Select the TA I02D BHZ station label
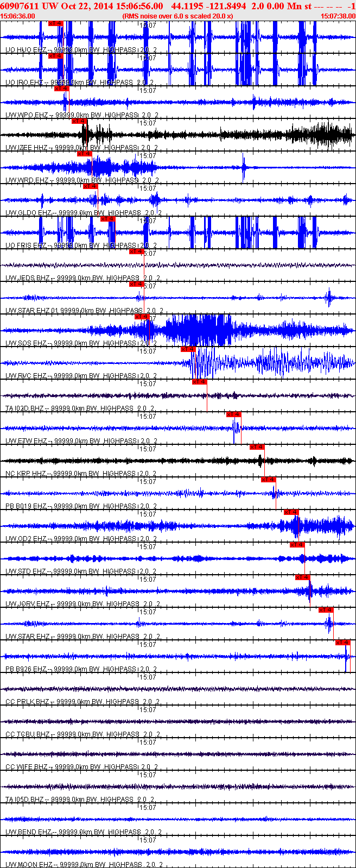Screen dimensions: 356x868 80,408
